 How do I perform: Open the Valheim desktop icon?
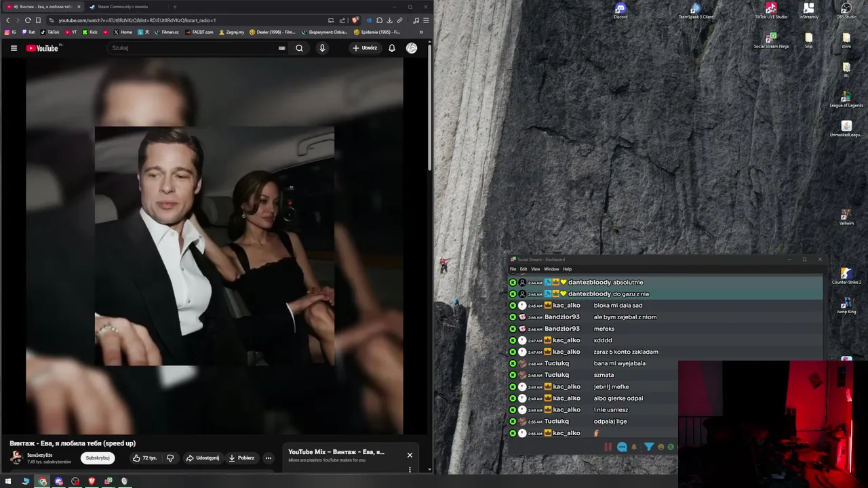[846, 218]
